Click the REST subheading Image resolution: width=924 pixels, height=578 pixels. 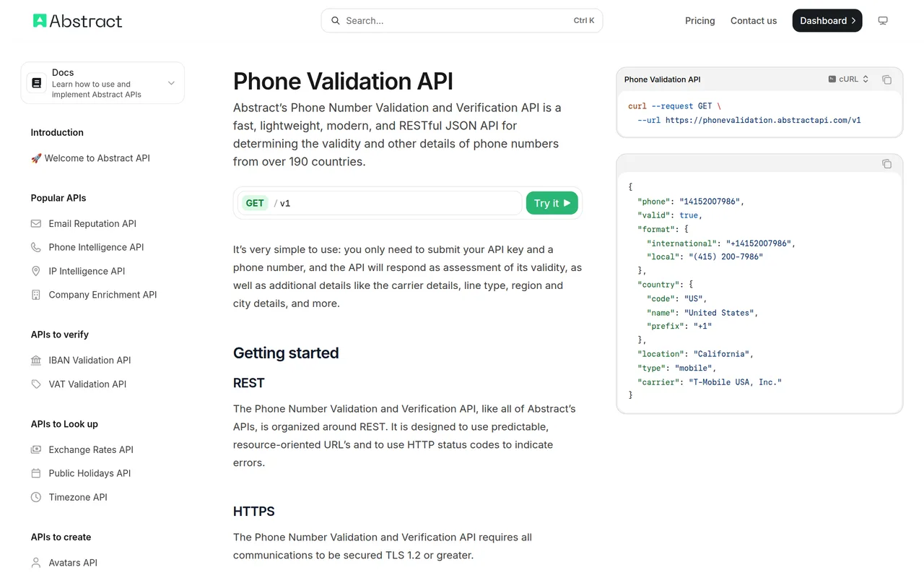tap(249, 383)
